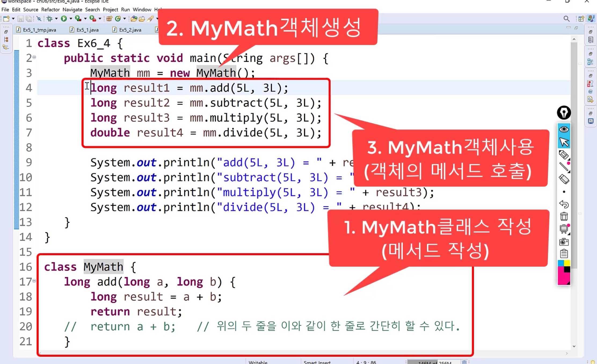Open the Task List view icon

(x=591, y=40)
